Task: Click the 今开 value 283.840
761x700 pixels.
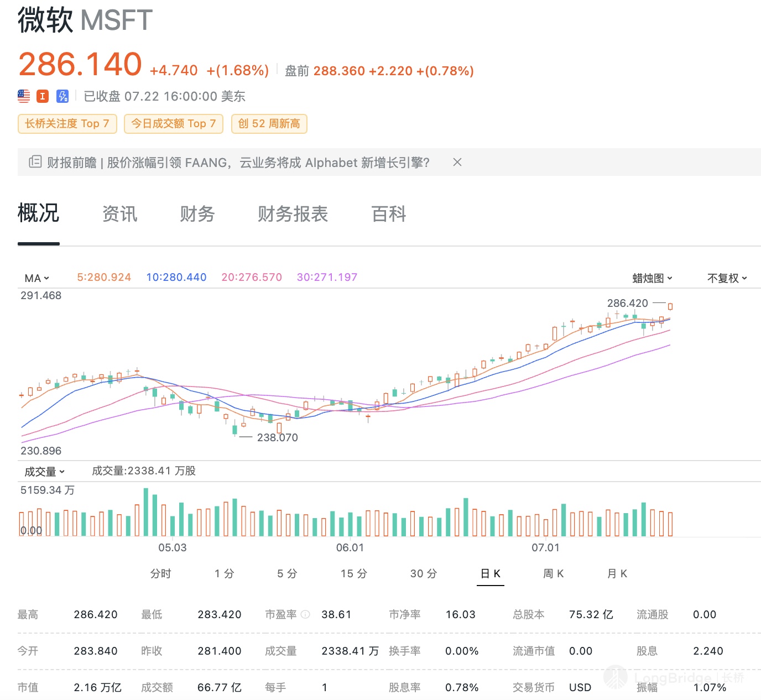Action: tap(96, 651)
